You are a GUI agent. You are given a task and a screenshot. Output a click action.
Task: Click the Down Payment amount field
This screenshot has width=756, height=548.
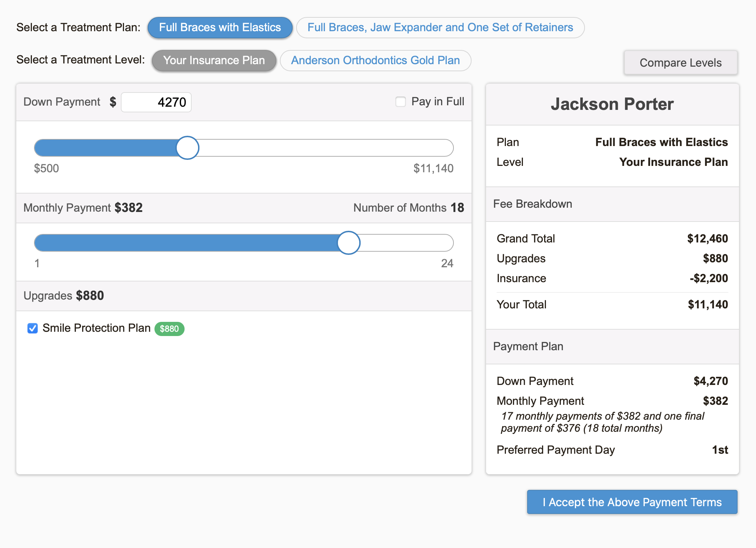point(156,102)
